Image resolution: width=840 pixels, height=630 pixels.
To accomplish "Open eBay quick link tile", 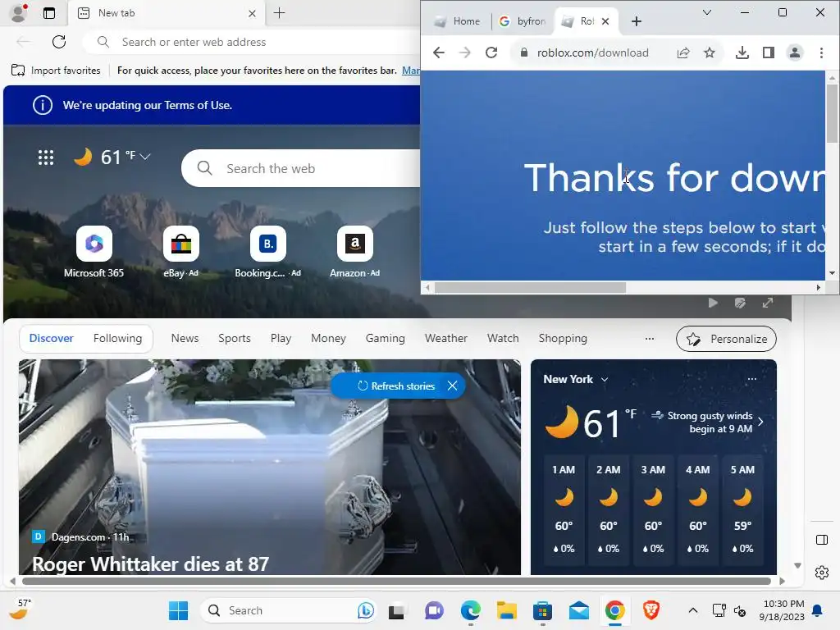I will [181, 251].
